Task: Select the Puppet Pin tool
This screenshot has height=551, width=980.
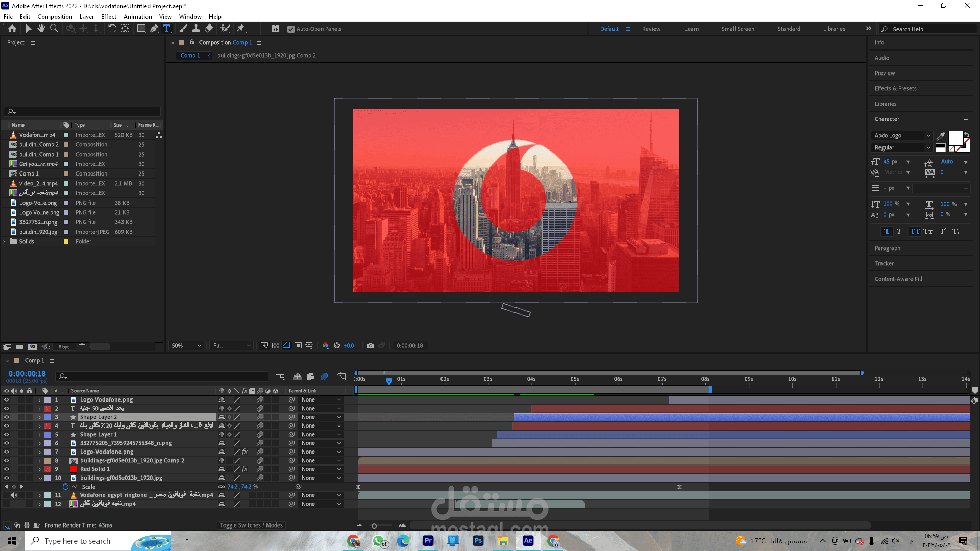Action: pos(241,29)
